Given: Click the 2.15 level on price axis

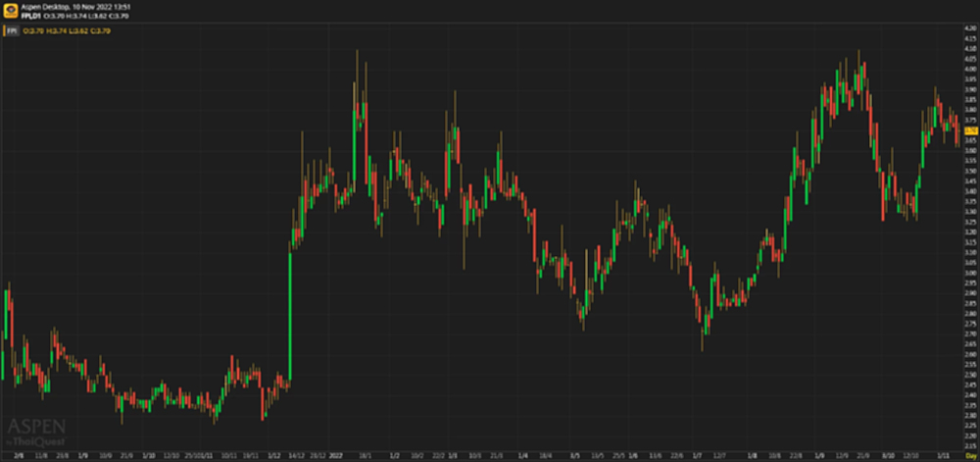Looking at the screenshot, I should tap(970, 445).
